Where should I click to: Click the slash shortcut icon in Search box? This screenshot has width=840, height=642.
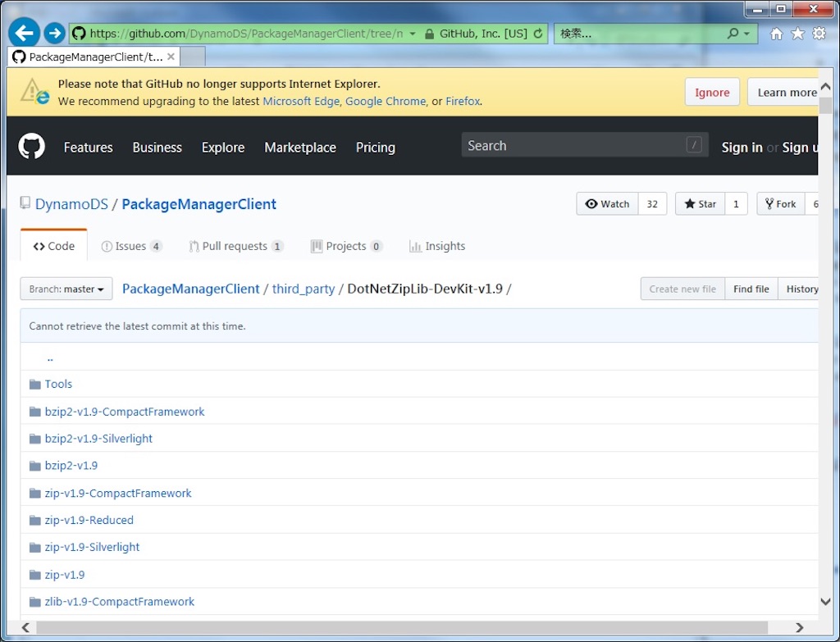[x=694, y=144]
